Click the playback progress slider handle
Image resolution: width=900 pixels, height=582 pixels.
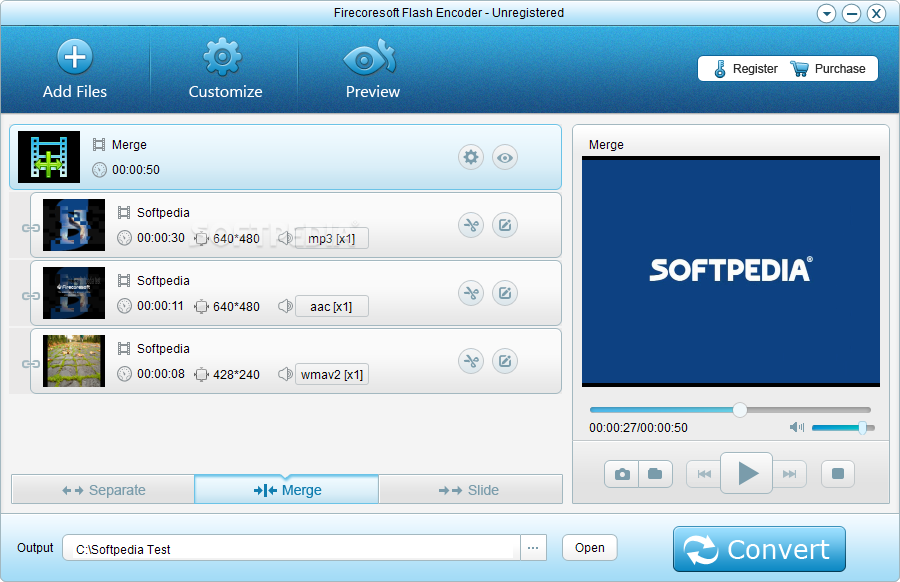[x=740, y=410]
